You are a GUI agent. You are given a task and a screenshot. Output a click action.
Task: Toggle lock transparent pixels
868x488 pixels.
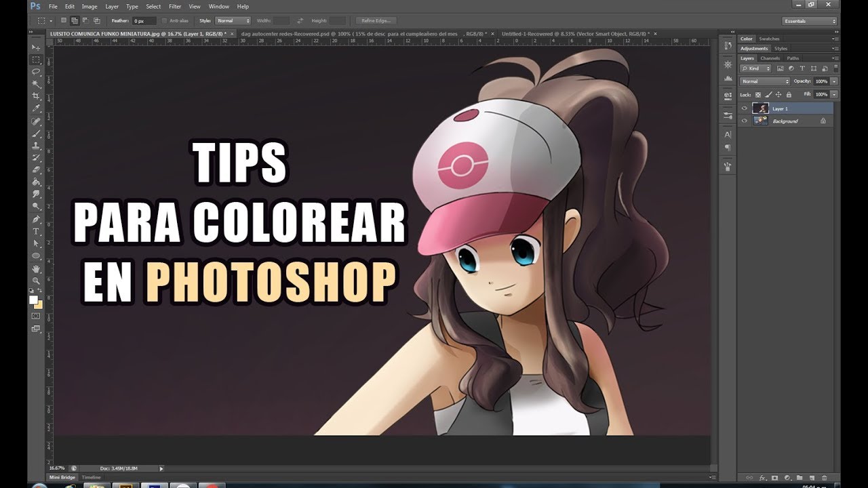(x=758, y=94)
